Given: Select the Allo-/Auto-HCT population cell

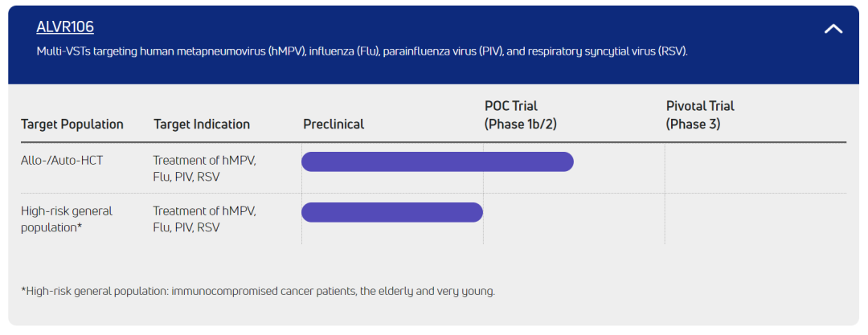Looking at the screenshot, I should [x=62, y=161].
